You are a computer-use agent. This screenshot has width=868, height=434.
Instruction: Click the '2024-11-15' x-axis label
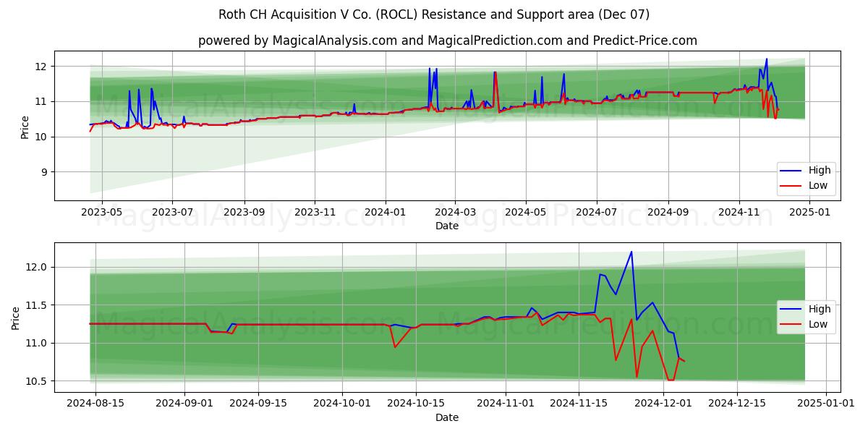click(579, 404)
